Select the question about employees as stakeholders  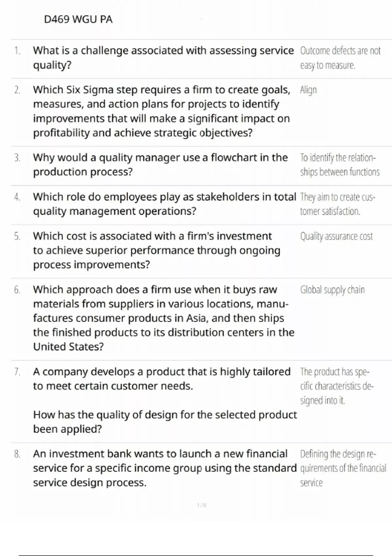pyautogui.click(x=164, y=204)
